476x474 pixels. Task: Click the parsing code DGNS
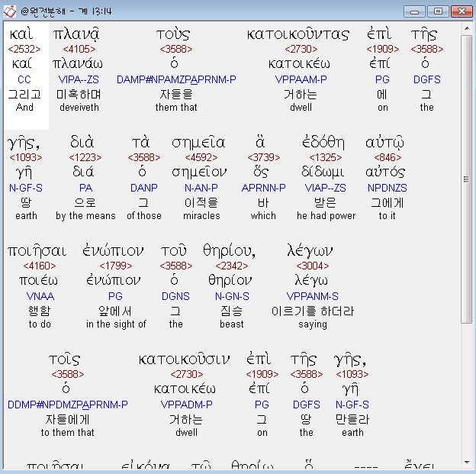(175, 296)
